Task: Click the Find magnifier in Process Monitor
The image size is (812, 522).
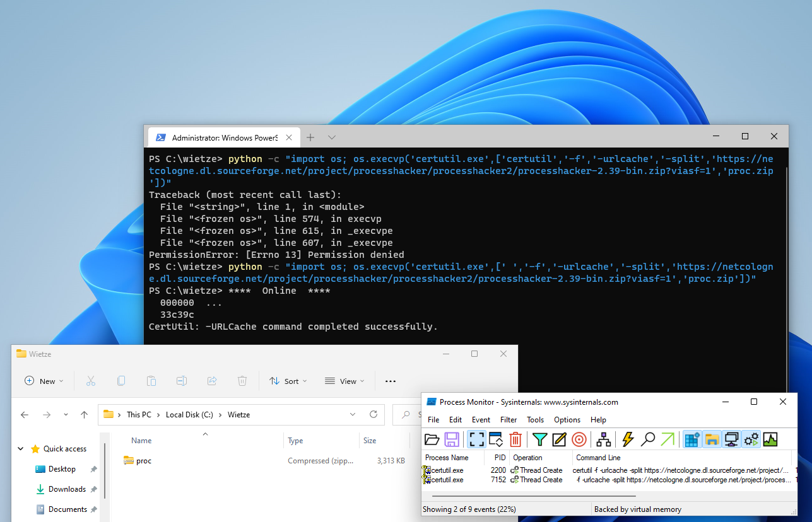Action: 648,439
